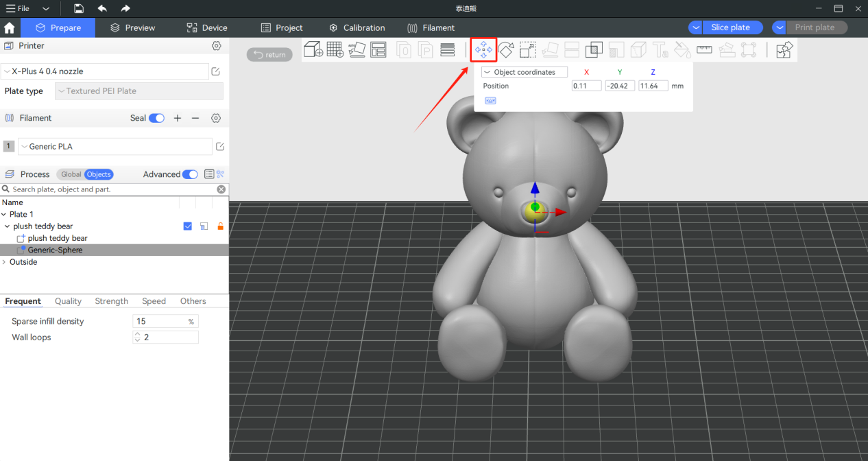Screen dimensions: 868x461
Task: Edit the Generic PLA filament preset
Action: tap(220, 147)
